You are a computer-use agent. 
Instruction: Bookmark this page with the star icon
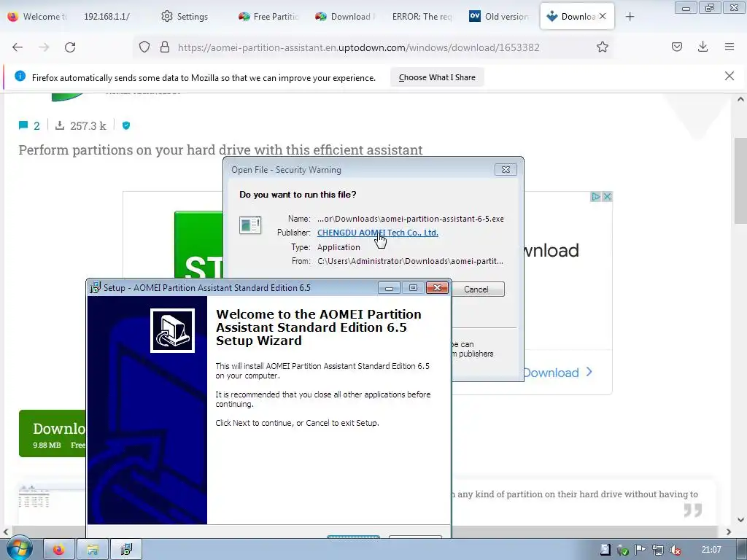tap(602, 47)
